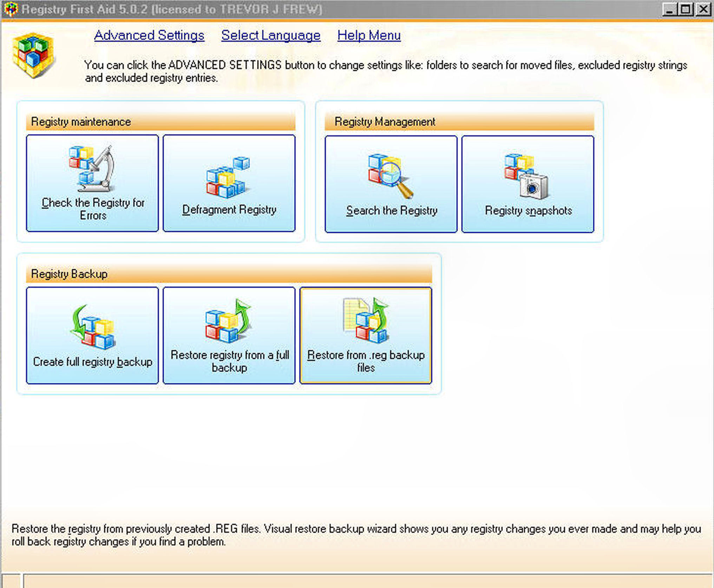714x588 pixels.
Task: Click the Registry Management header
Action: point(459,121)
